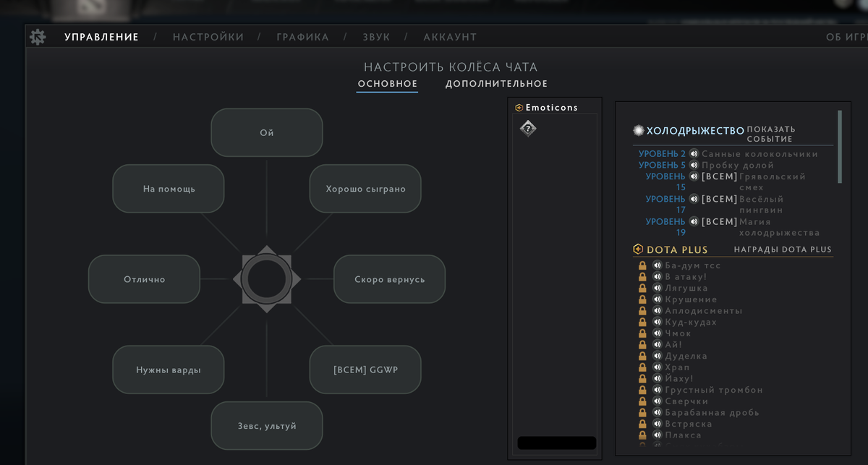Play the Магия холодрыжества sound preview
This screenshot has width=868, height=465.
695,221
